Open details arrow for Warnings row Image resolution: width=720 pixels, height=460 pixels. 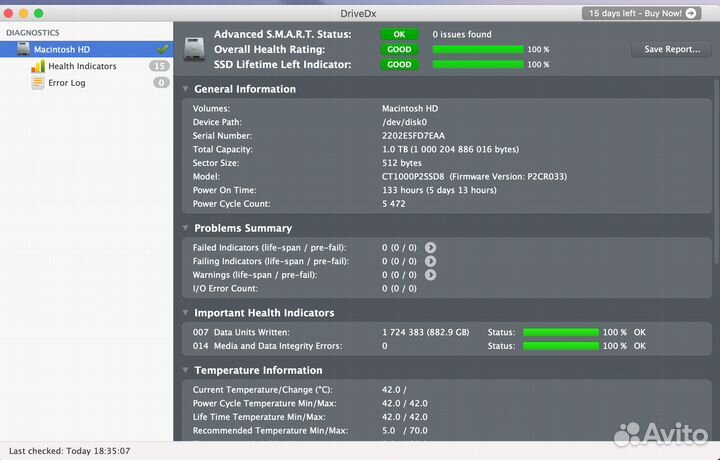[x=430, y=275]
